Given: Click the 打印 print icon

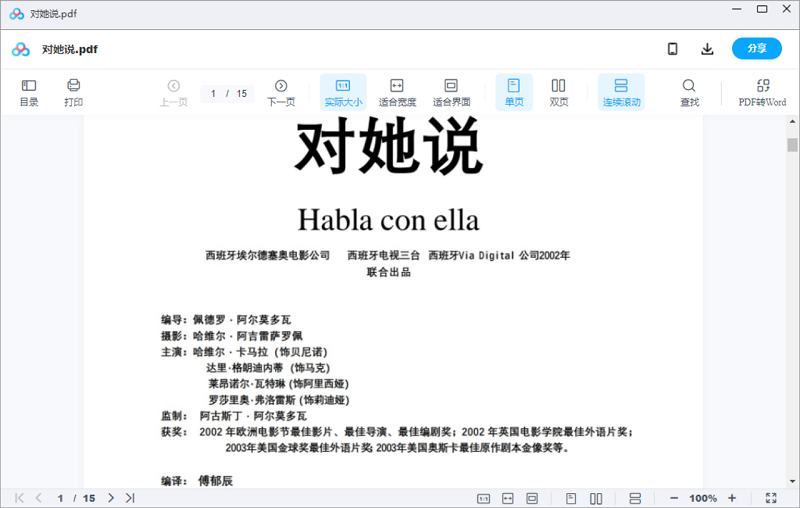Looking at the screenshot, I should point(73,92).
